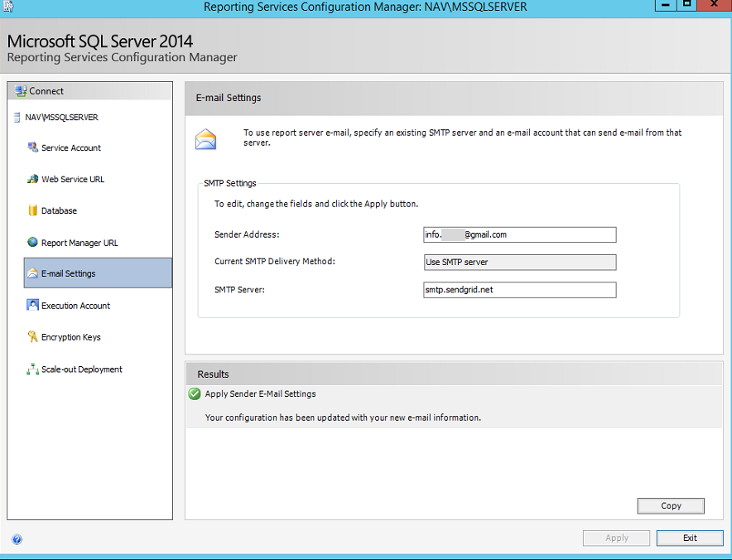Screen dimensions: 732x560
Task: Click the Execution Account user icon
Action: point(33,306)
